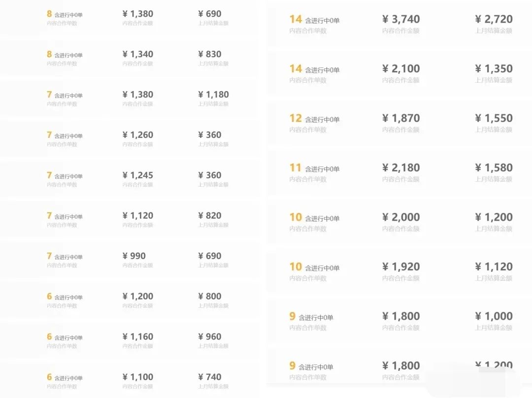Click the order count number 12
This screenshot has height=398, width=532.
[296, 118]
